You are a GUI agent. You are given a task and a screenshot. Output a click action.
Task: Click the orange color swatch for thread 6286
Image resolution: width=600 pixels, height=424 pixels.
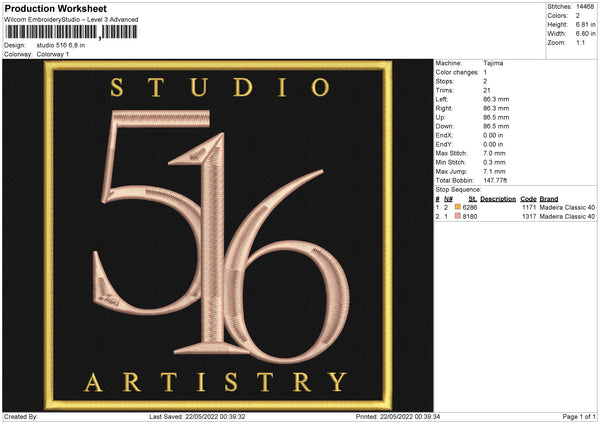(458, 207)
